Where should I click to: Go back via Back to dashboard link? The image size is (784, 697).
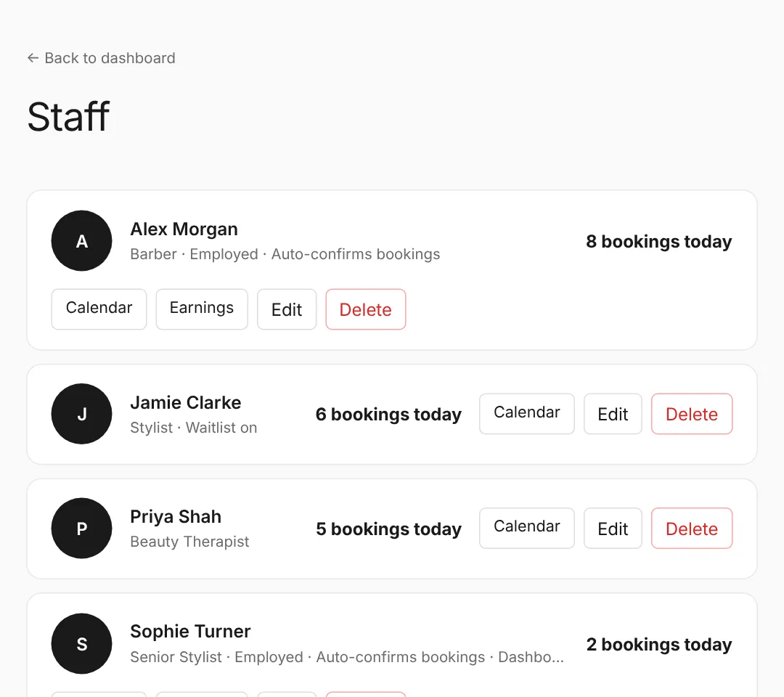pos(101,58)
